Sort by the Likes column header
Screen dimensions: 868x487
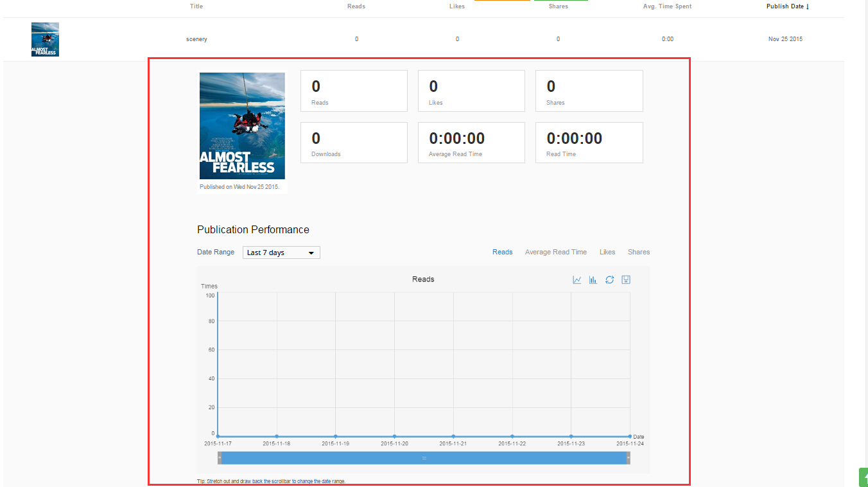[x=457, y=6]
